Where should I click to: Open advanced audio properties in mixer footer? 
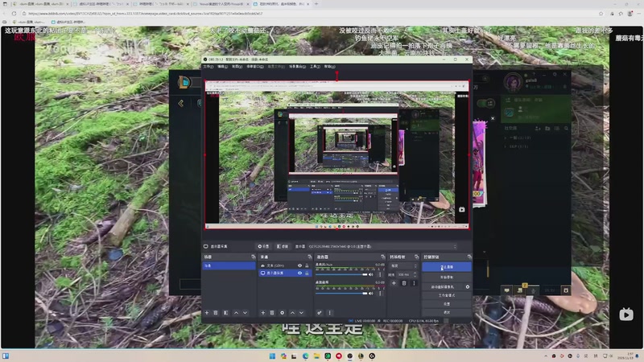320,312
